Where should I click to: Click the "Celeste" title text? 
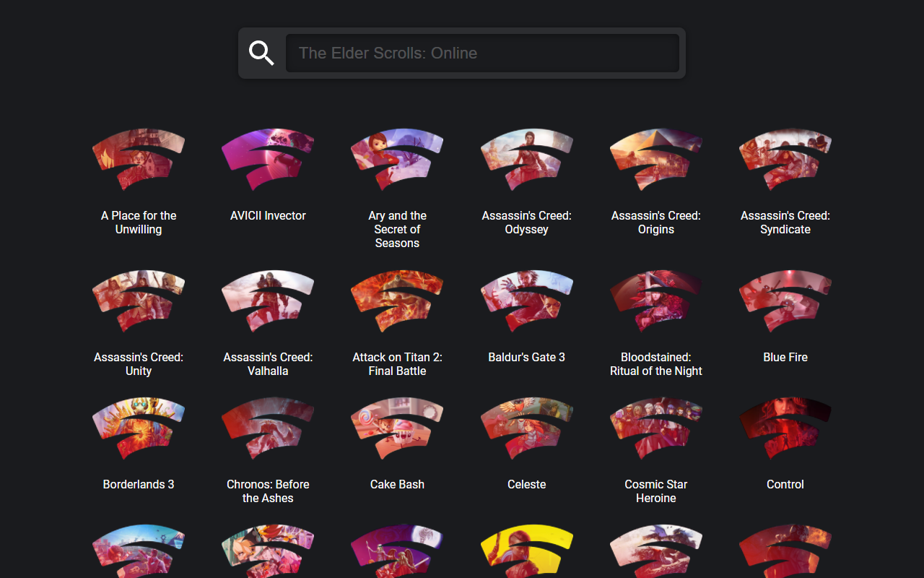click(x=527, y=484)
